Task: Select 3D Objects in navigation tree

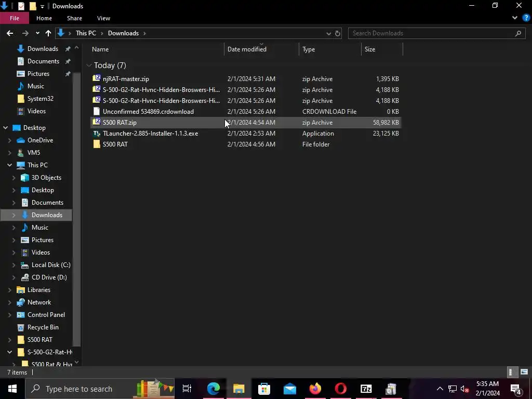Action: (46, 178)
